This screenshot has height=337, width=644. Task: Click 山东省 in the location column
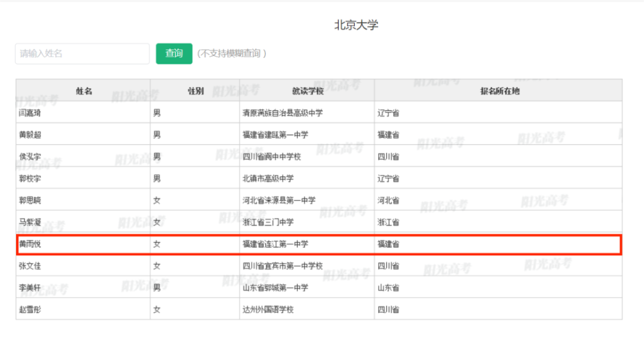(x=388, y=287)
